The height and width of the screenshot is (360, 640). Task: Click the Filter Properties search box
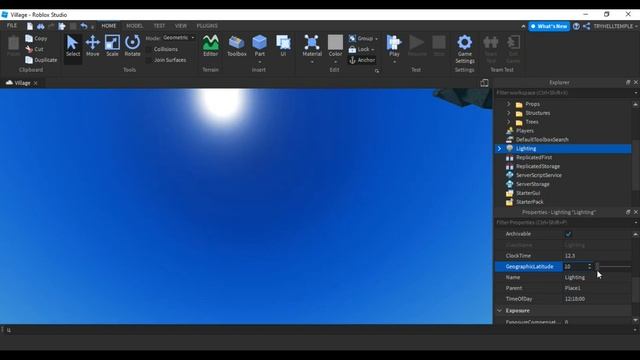tap(564, 223)
